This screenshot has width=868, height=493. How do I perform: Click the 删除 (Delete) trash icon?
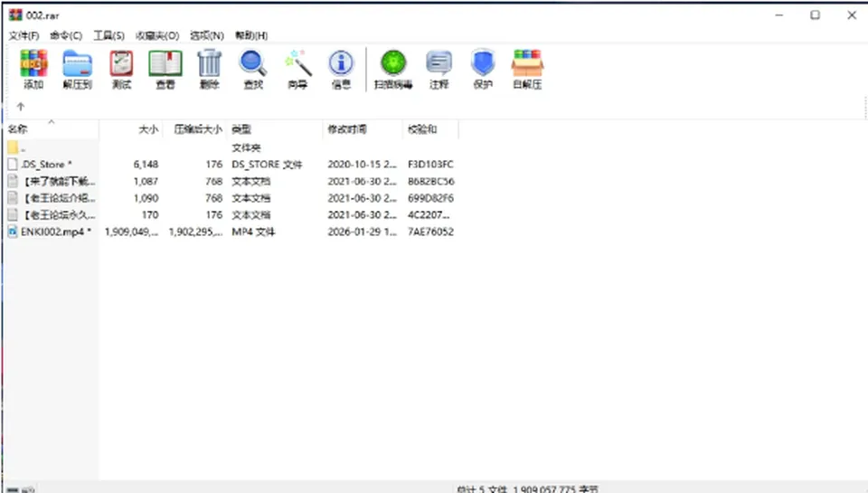click(209, 63)
